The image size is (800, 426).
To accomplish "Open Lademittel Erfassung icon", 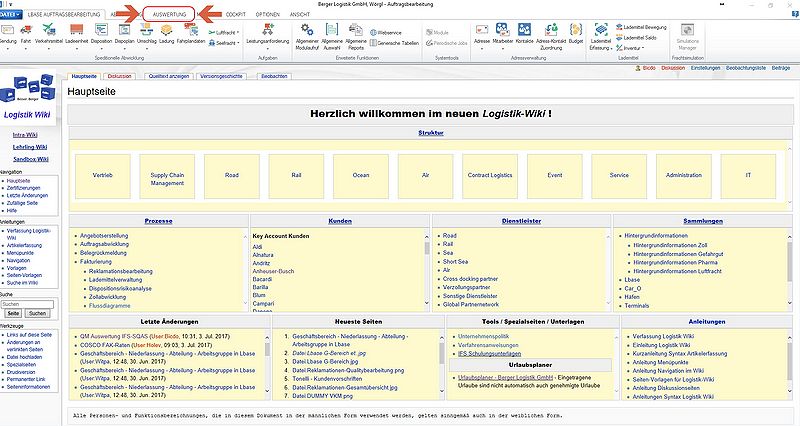I will tap(601, 30).
